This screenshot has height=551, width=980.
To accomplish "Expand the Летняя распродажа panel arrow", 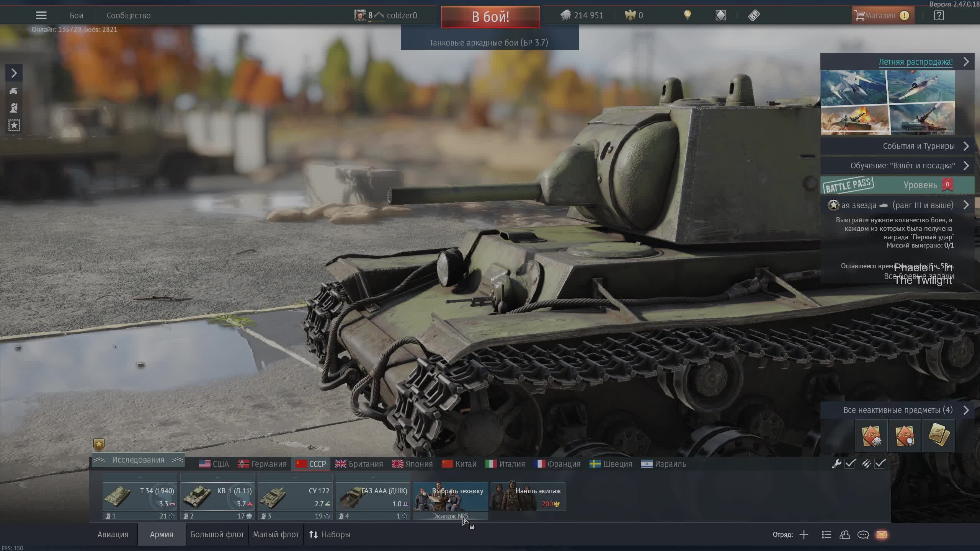I will tap(966, 62).
